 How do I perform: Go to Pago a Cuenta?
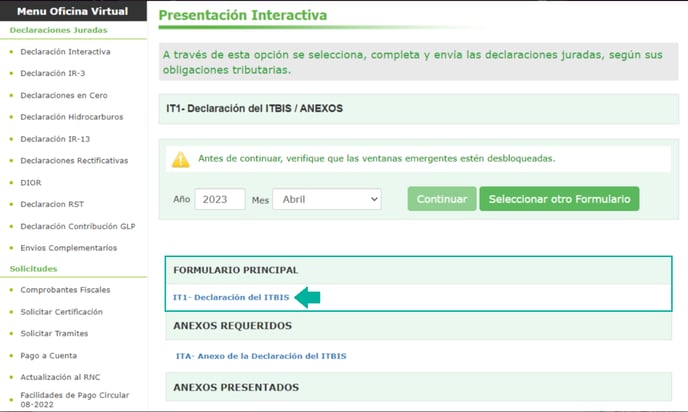point(48,355)
